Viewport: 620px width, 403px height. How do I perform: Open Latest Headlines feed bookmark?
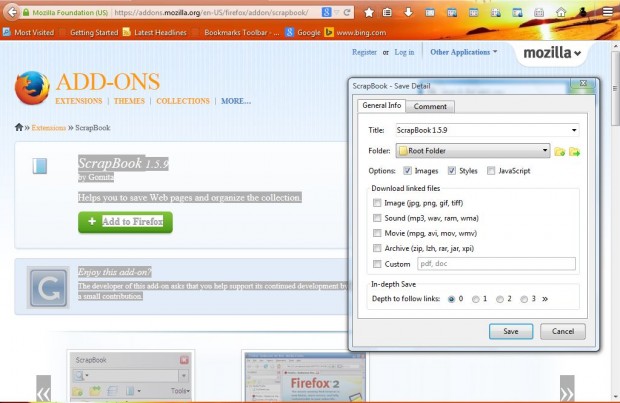pyautogui.click(x=155, y=32)
